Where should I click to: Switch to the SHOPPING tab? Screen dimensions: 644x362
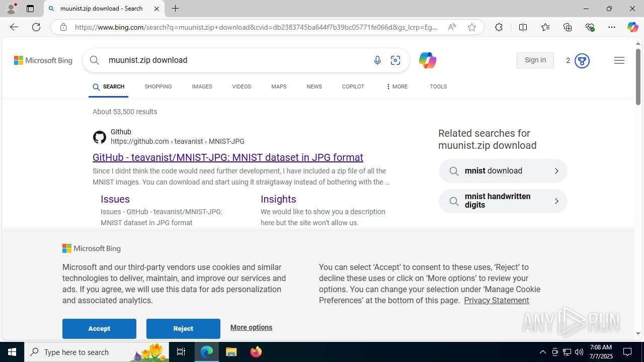(158, 87)
